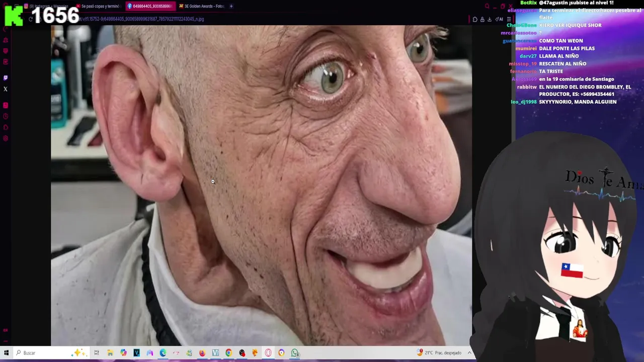Click chat username 'rabbitw'
This screenshot has width=644, height=362.
[527, 87]
